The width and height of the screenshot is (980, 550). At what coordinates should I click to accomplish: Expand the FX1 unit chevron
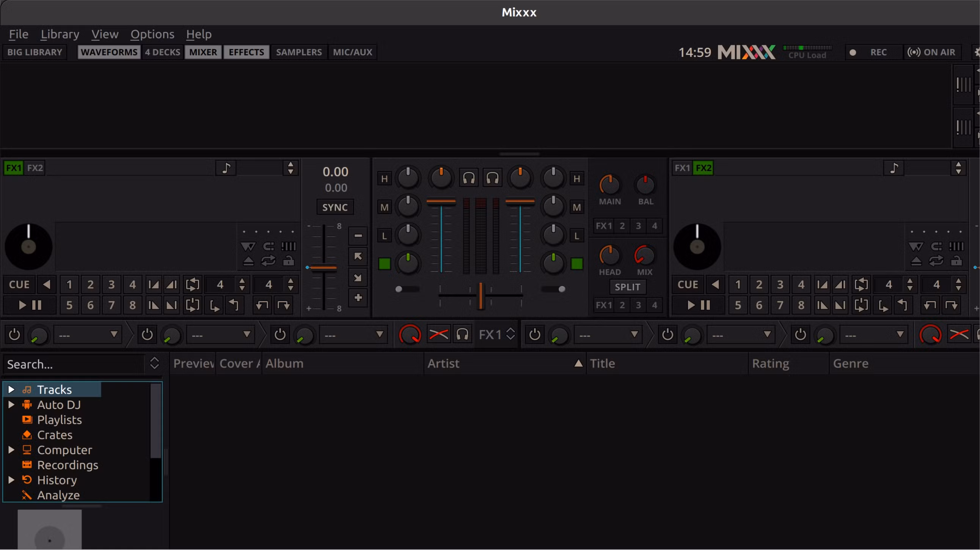(510, 334)
